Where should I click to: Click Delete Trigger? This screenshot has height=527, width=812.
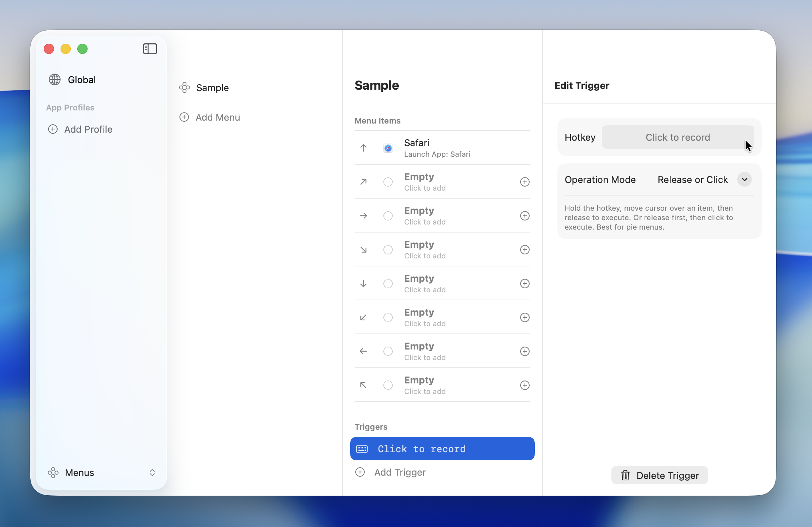(x=659, y=475)
